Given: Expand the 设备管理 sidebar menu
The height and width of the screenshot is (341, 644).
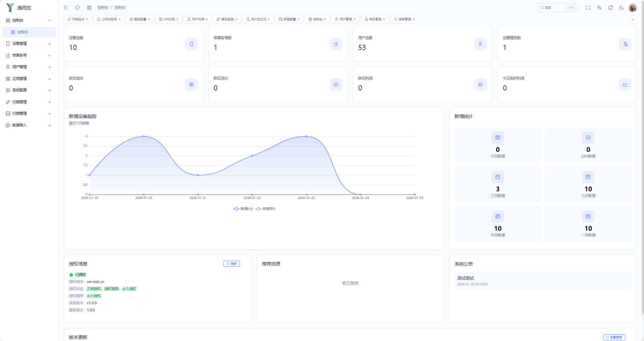Looking at the screenshot, I should click(x=29, y=44).
